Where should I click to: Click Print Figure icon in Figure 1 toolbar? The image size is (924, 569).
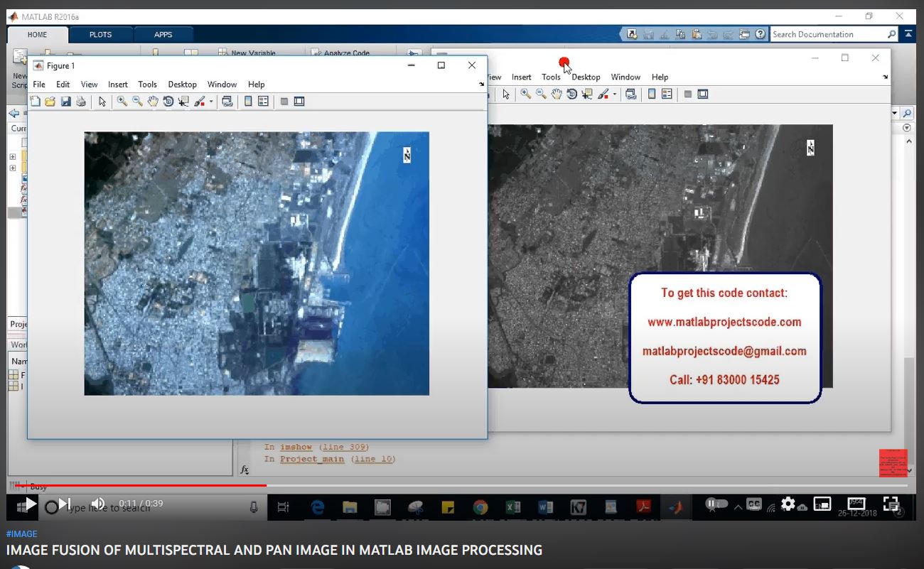81,102
